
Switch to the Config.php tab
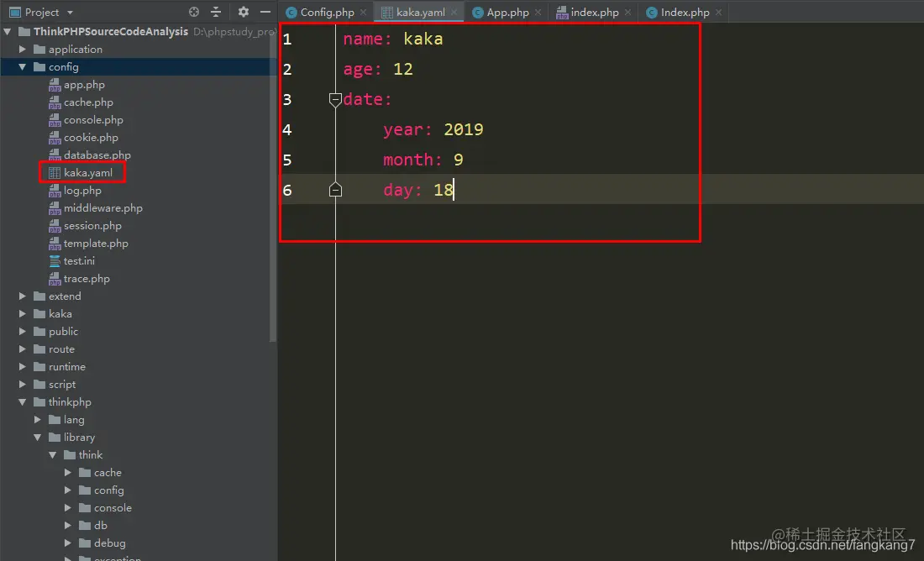point(327,13)
